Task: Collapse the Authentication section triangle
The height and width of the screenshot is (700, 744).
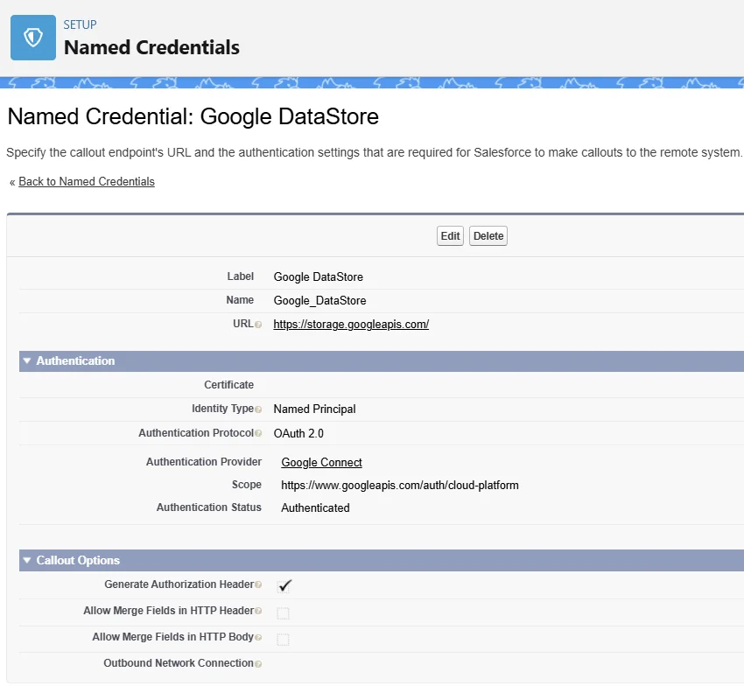Action: [x=27, y=360]
